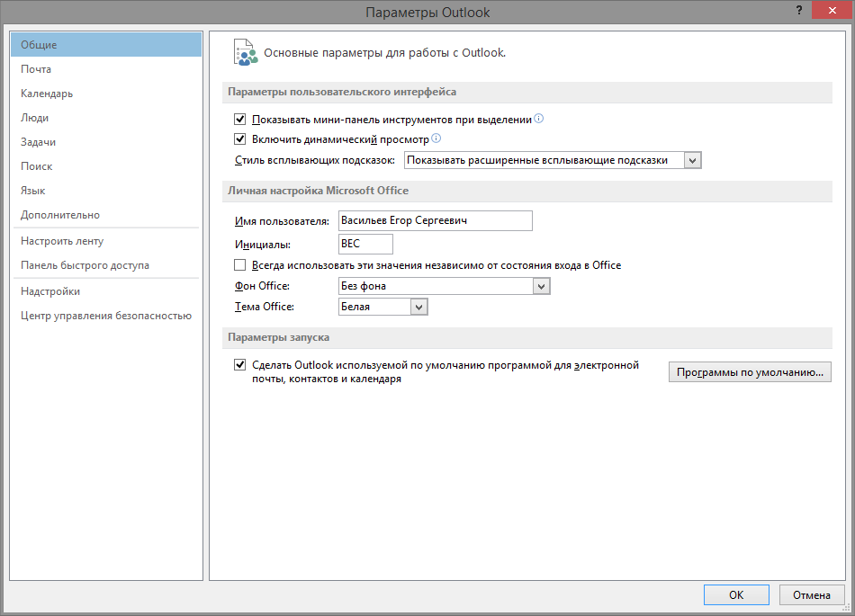Toggle 'Включить динамический просмотр' checkbox
The width and height of the screenshot is (855, 616).
(240, 138)
